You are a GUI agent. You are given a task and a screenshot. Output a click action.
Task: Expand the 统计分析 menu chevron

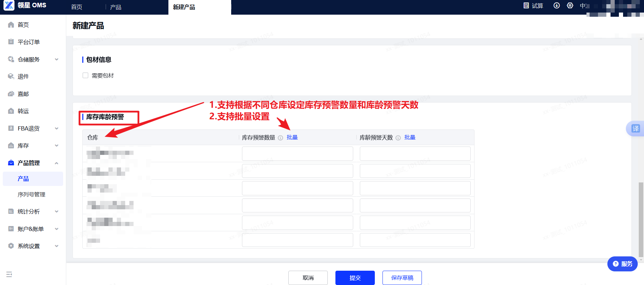[x=56, y=211]
